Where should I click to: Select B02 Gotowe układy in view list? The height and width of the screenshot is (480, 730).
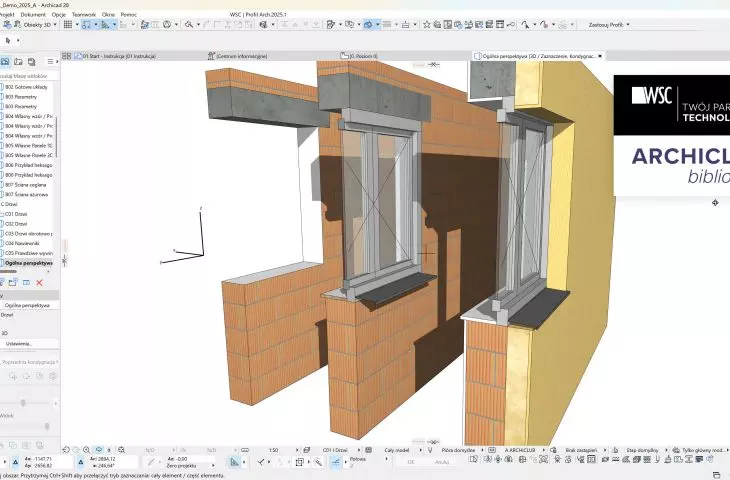coord(26,87)
